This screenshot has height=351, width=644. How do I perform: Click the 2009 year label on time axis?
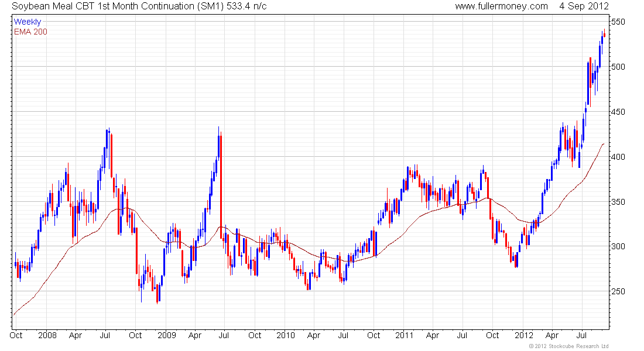[167, 335]
